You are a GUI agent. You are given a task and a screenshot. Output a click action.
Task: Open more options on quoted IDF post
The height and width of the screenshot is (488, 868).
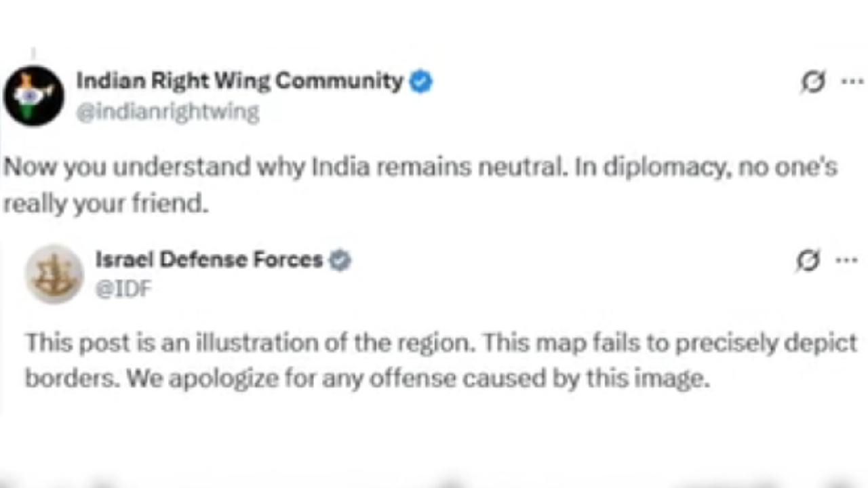point(847,260)
